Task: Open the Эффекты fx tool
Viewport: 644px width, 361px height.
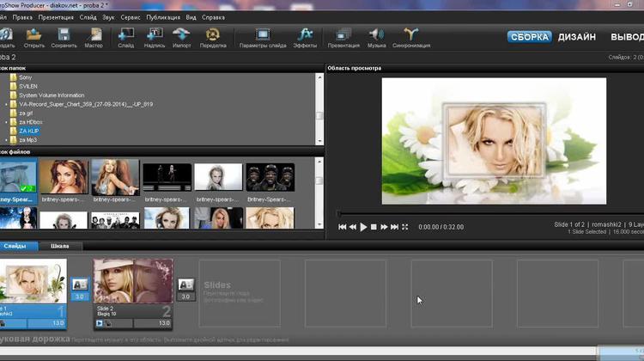Action: pos(305,38)
